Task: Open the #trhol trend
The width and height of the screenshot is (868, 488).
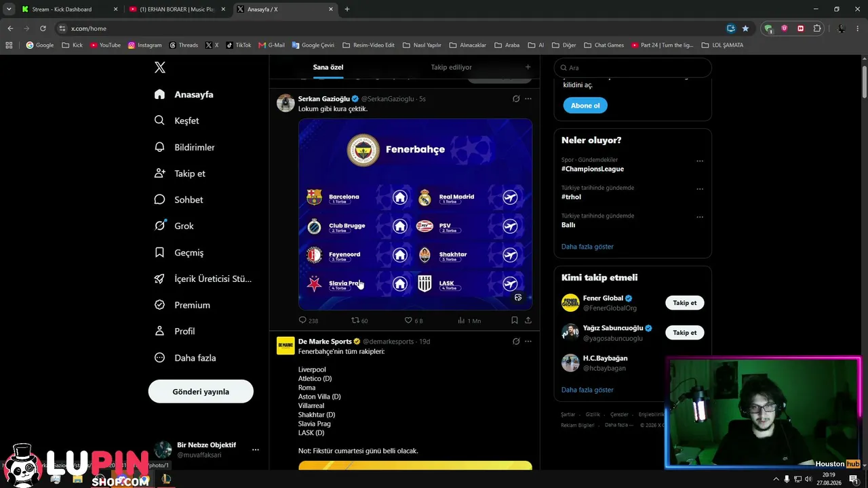Action: point(571,197)
